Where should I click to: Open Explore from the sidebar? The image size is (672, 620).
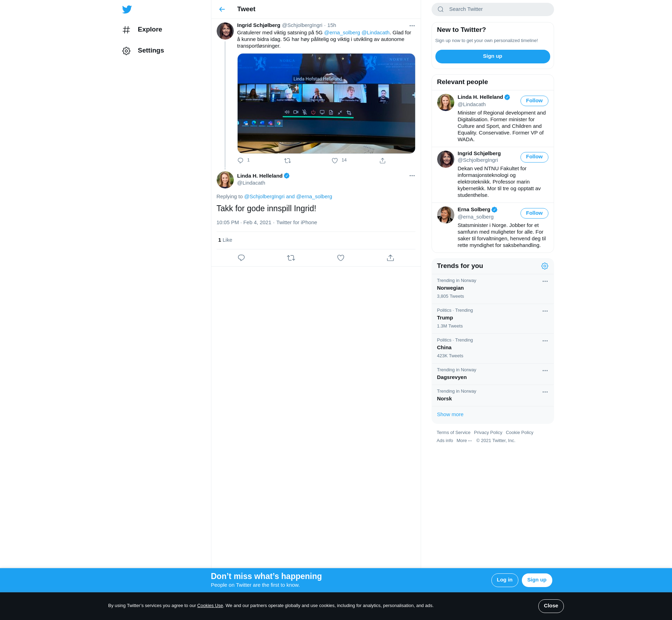tap(142, 29)
